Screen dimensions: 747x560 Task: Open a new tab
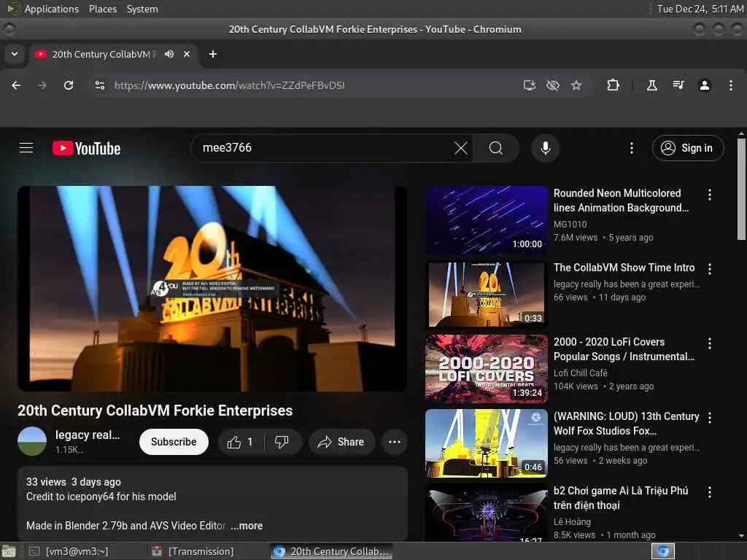213,54
